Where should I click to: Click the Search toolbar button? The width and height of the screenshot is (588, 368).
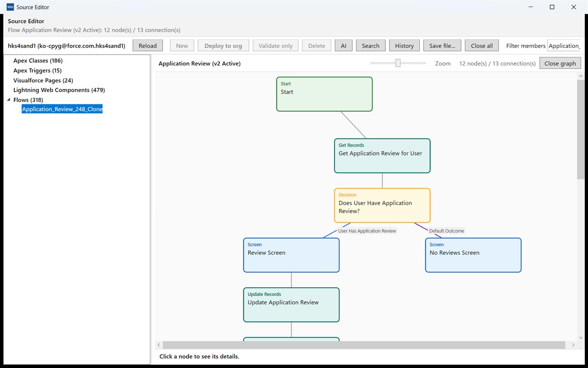[370, 45]
